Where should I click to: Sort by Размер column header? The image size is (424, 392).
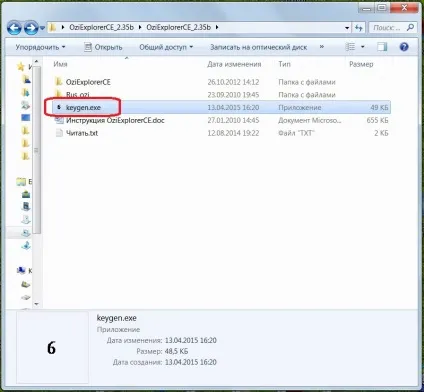coord(361,64)
